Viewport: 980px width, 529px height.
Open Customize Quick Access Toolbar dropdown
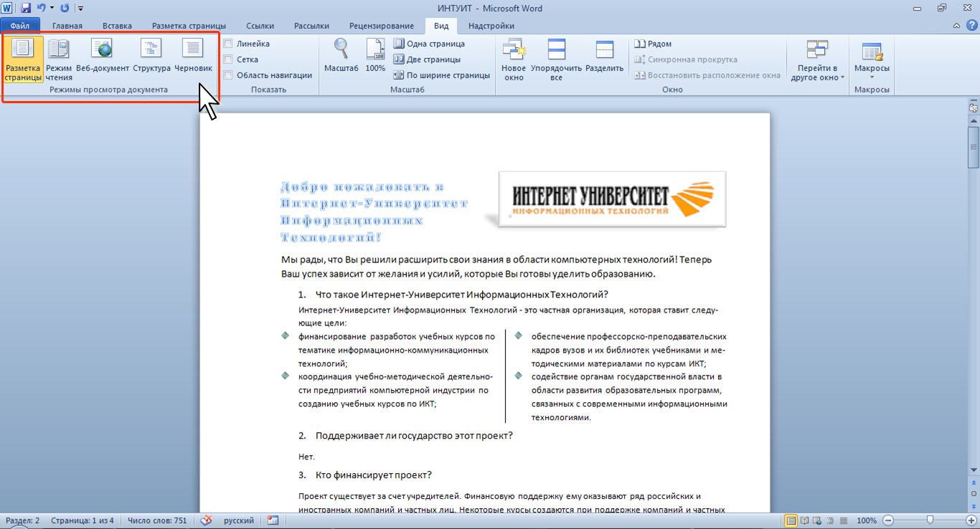pyautogui.click(x=80, y=9)
